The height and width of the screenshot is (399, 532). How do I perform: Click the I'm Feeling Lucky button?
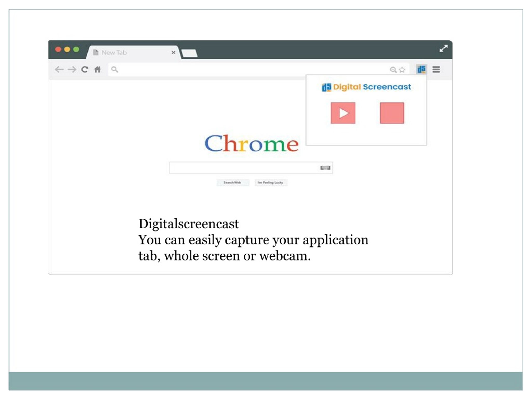271,182
